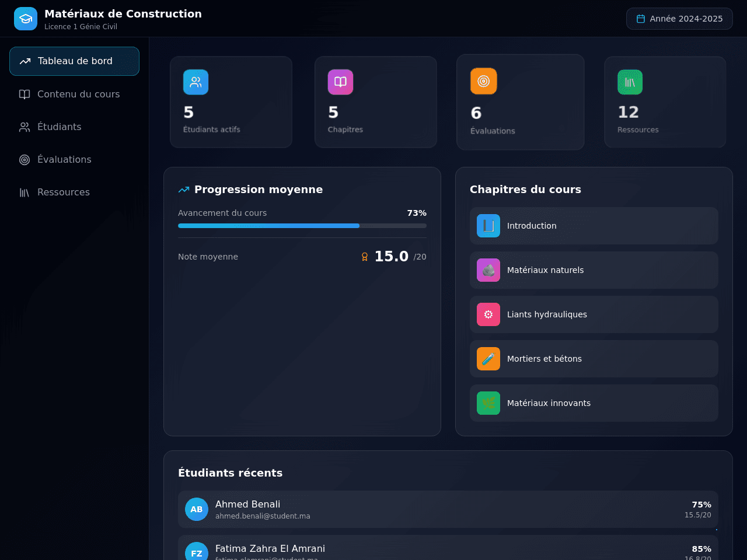747x560 pixels.
Task: Click the FZ avatar of Fatima Zahra
Action: point(197,551)
